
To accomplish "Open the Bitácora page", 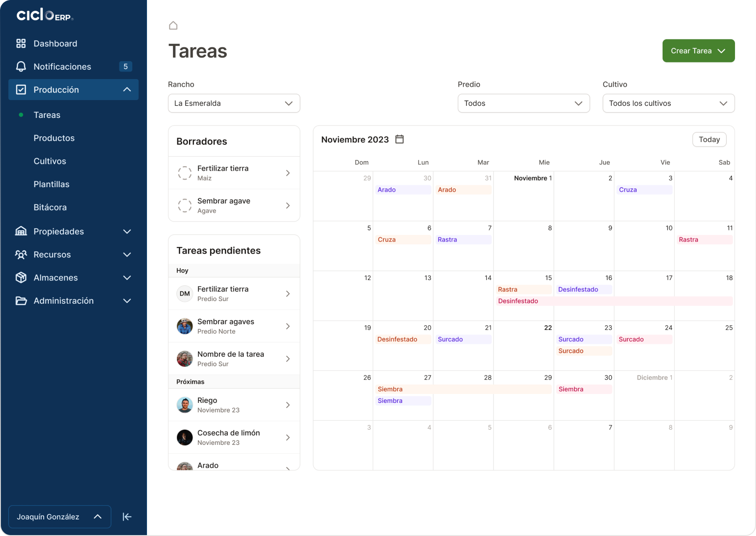I will (50, 207).
